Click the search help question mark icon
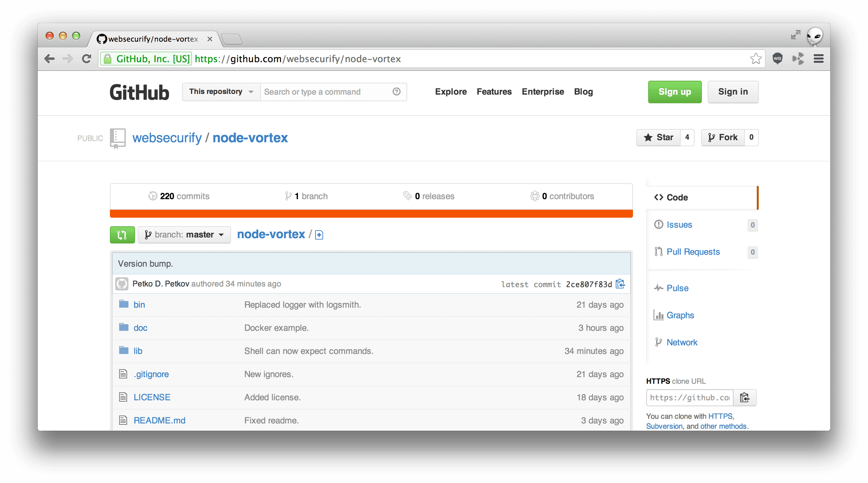 [x=396, y=92]
